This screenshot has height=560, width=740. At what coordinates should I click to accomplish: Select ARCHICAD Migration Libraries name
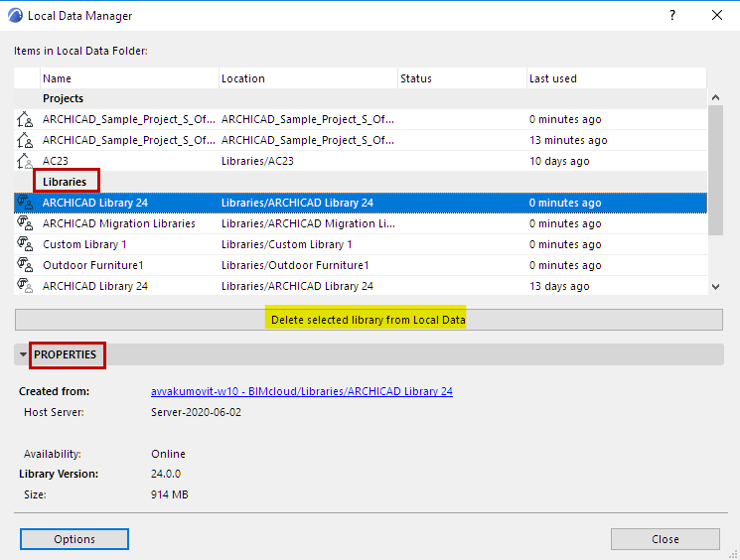click(119, 223)
